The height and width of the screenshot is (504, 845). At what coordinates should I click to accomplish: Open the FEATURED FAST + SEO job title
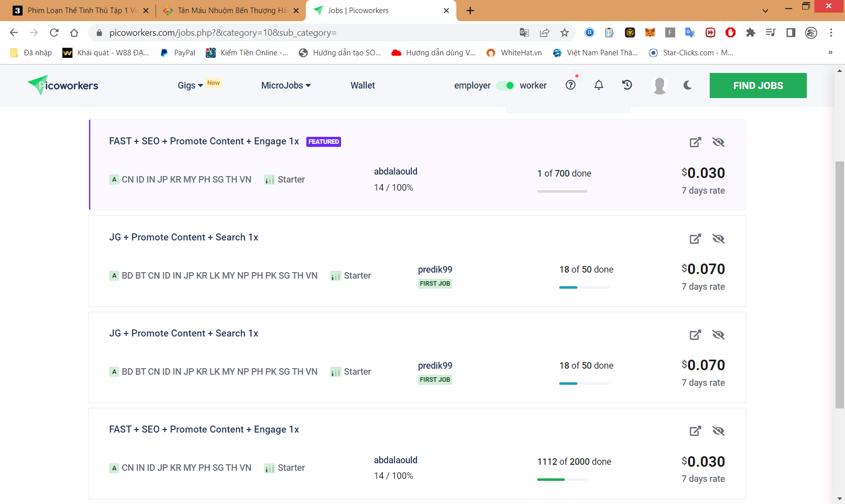[204, 141]
